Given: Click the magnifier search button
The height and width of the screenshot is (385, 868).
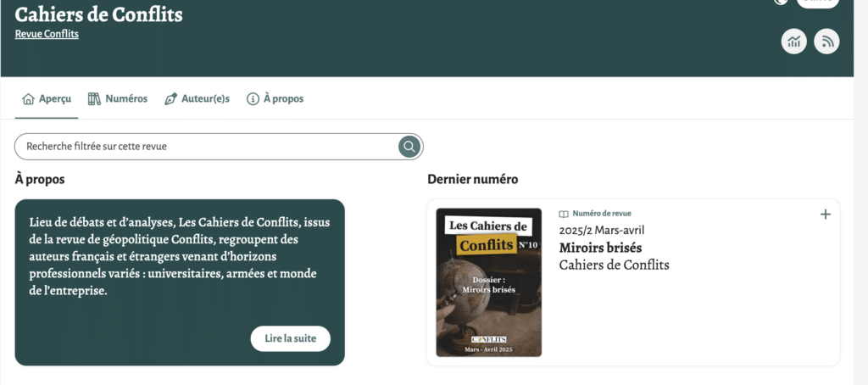Looking at the screenshot, I should coord(409,146).
